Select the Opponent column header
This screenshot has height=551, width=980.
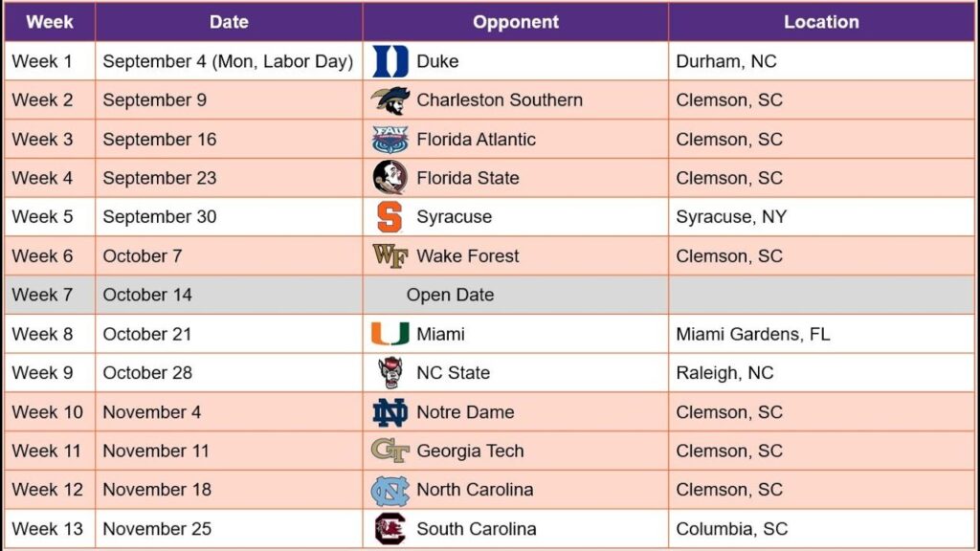(516, 22)
